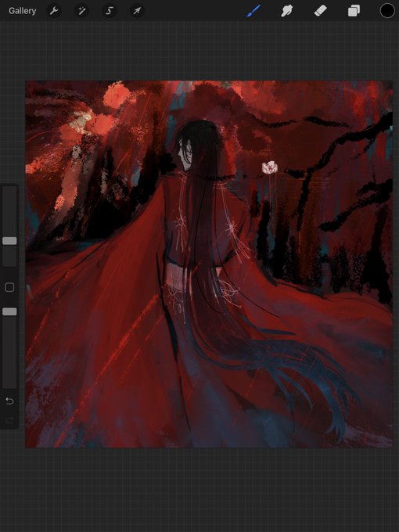This screenshot has width=399, height=532.
Task: Select the Brush tool
Action: 253,11
